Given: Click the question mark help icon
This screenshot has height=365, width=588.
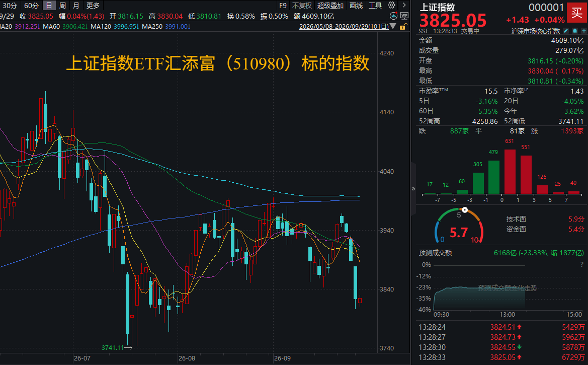Looking at the screenshot, I should pos(582,264).
